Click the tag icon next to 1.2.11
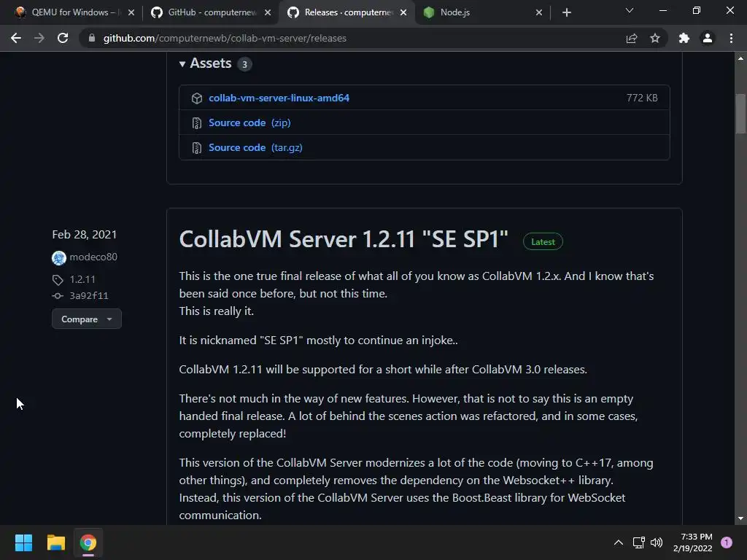 pyautogui.click(x=58, y=279)
